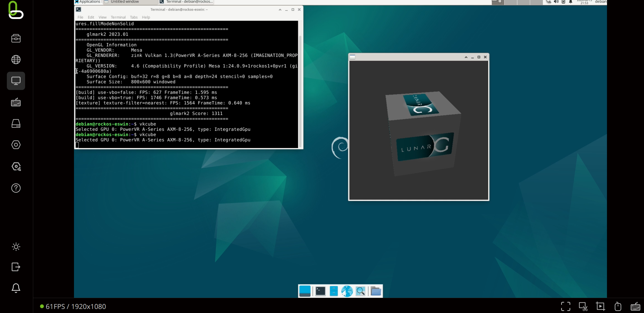Open the advanced settings icon with share symbol

16,167
